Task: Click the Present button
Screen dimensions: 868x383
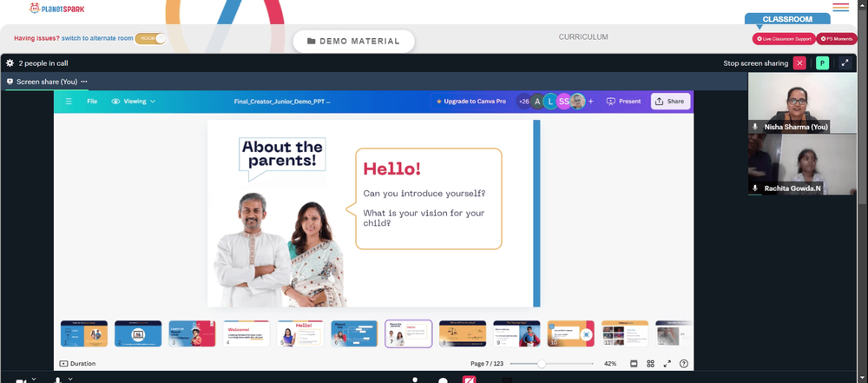Action: [x=624, y=102]
